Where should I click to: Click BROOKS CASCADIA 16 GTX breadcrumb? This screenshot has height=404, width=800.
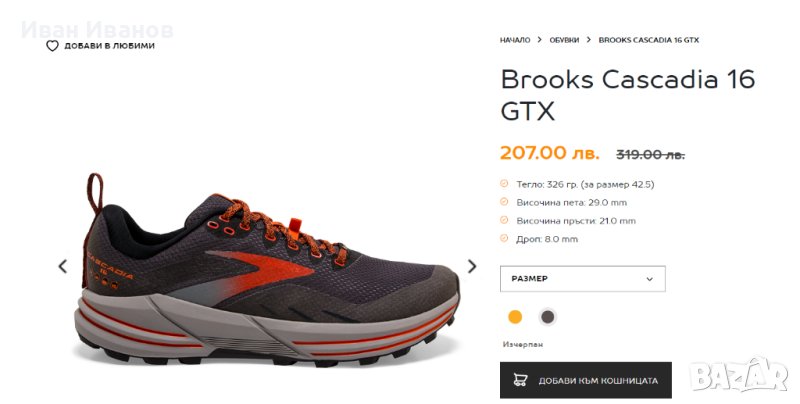pyautogui.click(x=648, y=40)
